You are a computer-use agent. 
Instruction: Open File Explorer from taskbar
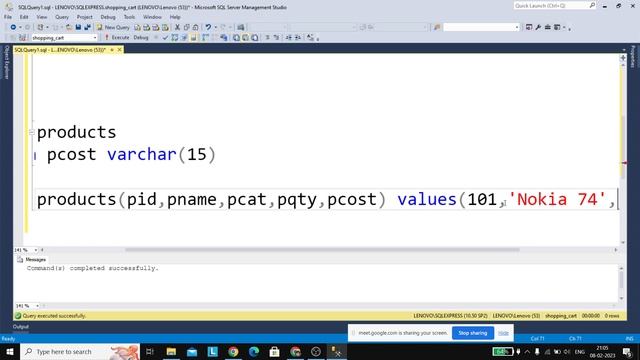(x=171, y=351)
